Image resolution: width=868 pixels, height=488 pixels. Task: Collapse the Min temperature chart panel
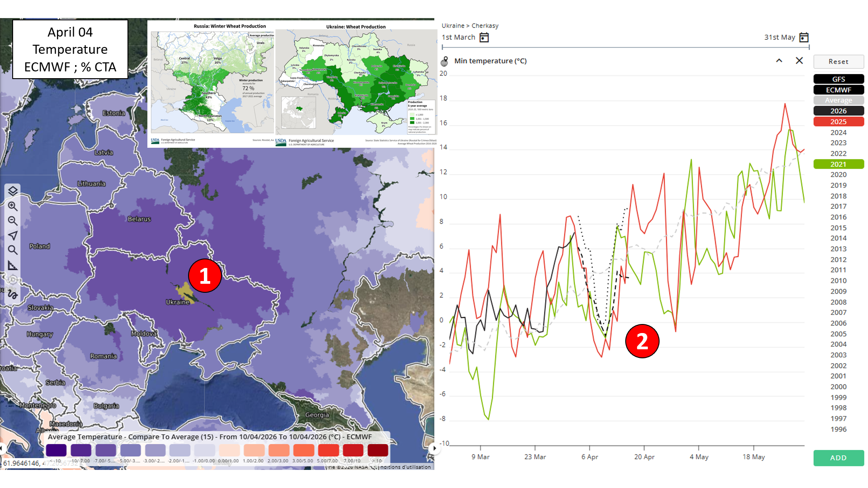click(x=779, y=61)
